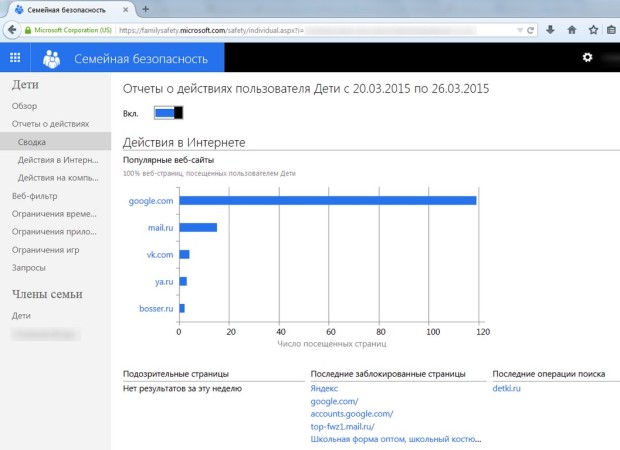Click the vk.com chart label link

[160, 255]
